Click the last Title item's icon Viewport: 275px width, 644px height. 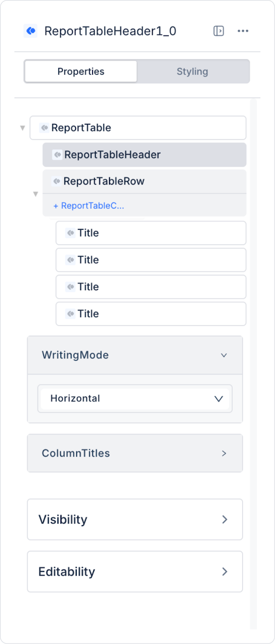tap(71, 314)
